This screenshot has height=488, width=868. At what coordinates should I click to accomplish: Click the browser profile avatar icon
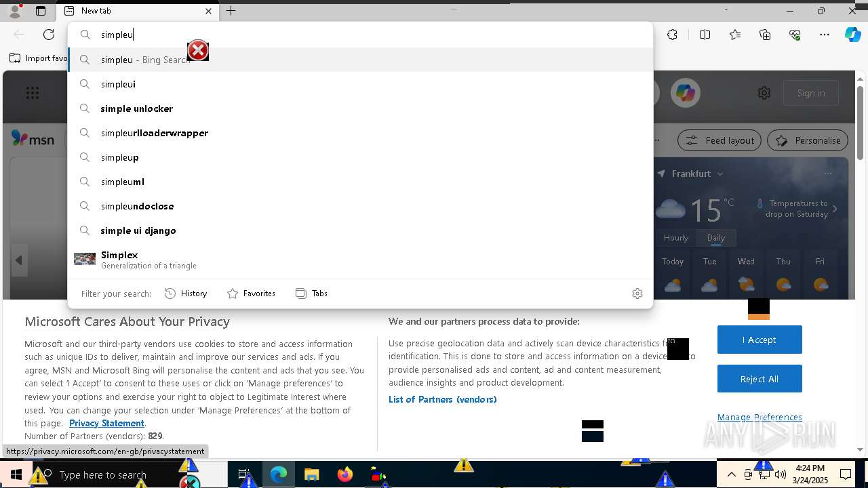[15, 11]
